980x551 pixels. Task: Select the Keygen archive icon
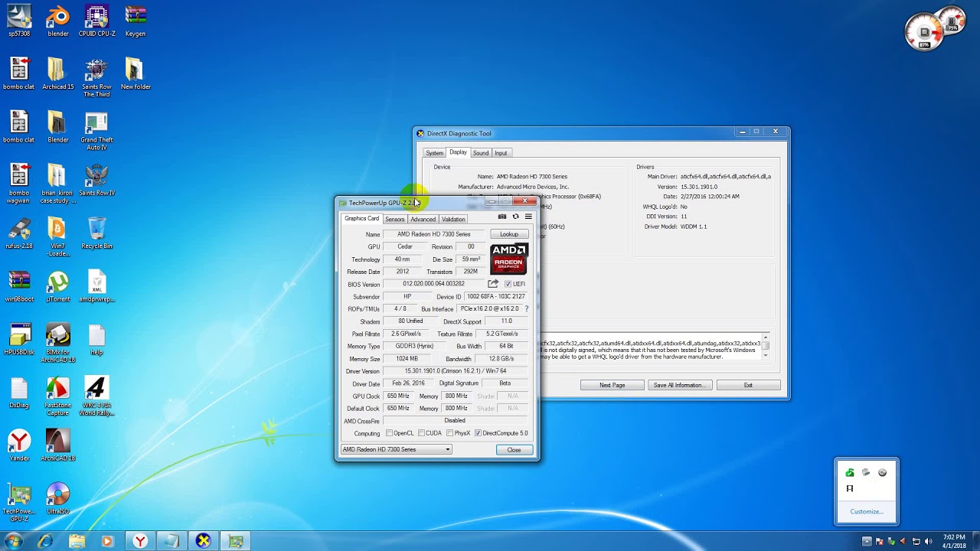click(x=136, y=21)
